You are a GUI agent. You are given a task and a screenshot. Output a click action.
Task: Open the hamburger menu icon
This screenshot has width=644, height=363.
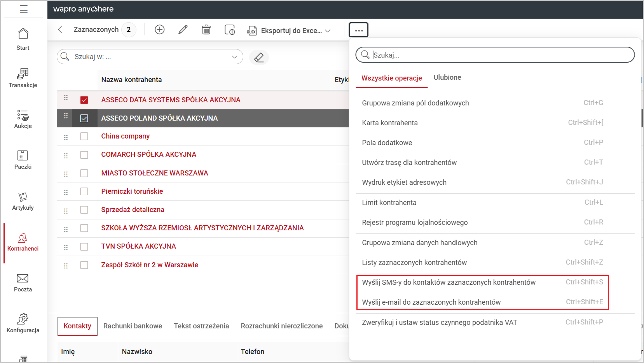pos(23,9)
